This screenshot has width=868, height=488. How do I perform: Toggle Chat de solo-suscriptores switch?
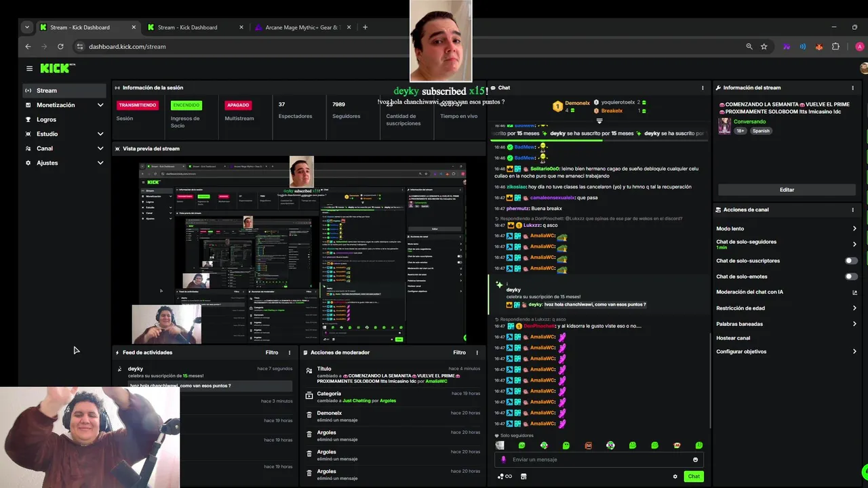[x=851, y=261]
